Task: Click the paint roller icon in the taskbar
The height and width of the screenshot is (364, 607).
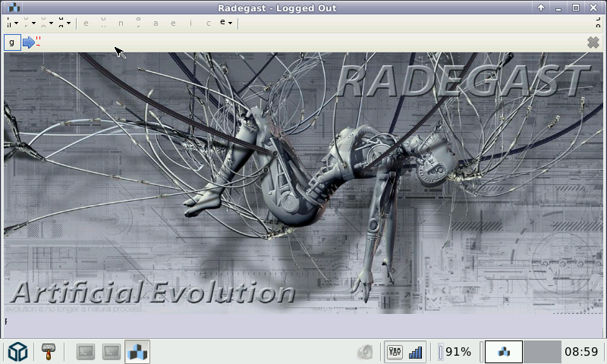Action: pos(49,352)
